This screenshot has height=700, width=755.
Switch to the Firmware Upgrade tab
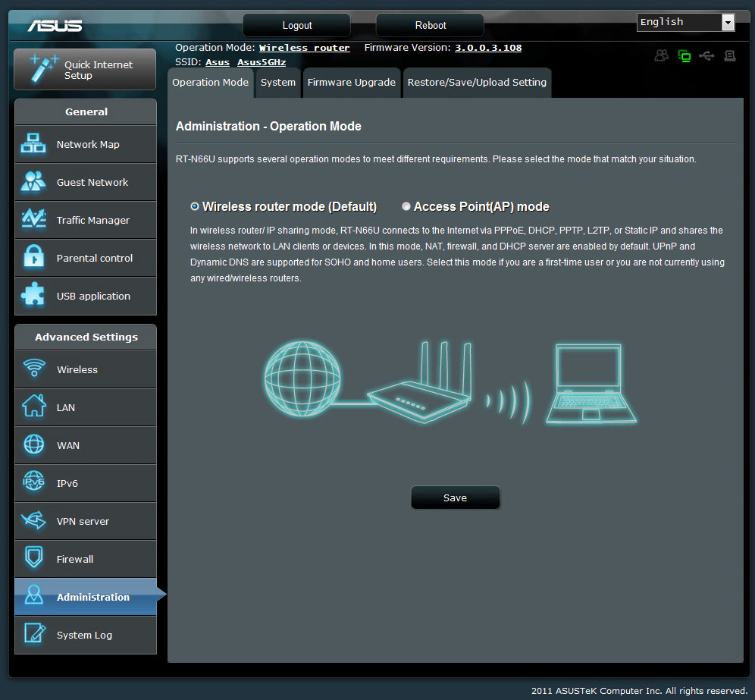point(352,83)
